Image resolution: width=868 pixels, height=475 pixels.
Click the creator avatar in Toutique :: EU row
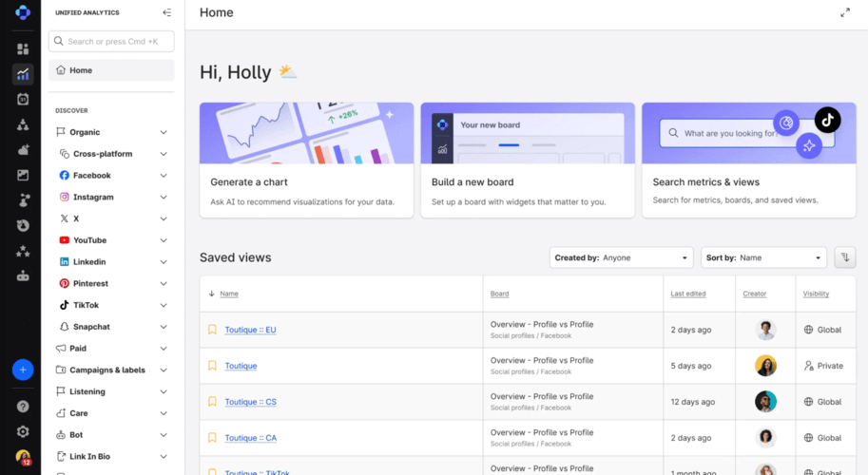(765, 330)
